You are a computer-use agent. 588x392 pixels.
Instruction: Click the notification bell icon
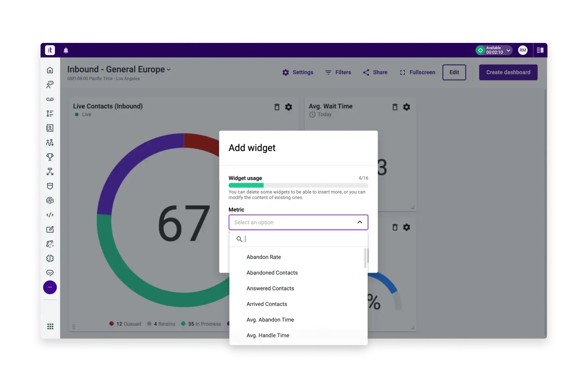(66, 50)
